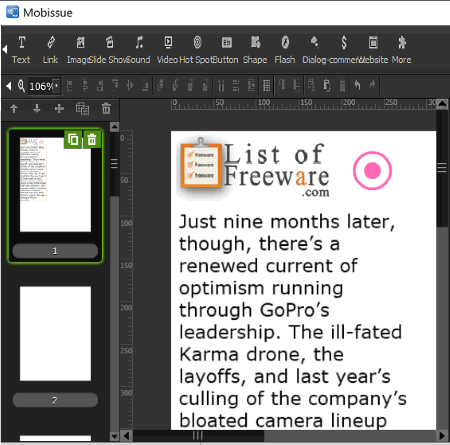Canvas horizontal scrollbar right arrow
The height and width of the screenshot is (445, 450).
pyautogui.click(x=442, y=436)
